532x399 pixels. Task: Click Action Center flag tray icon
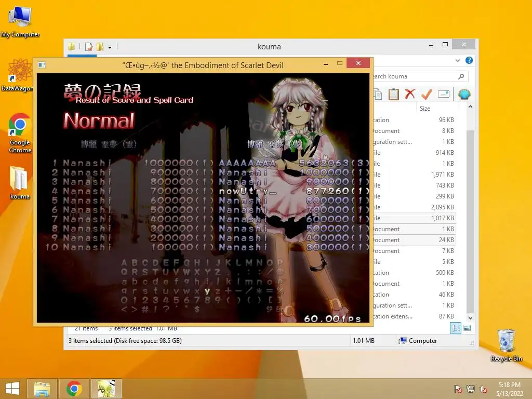[458, 389]
